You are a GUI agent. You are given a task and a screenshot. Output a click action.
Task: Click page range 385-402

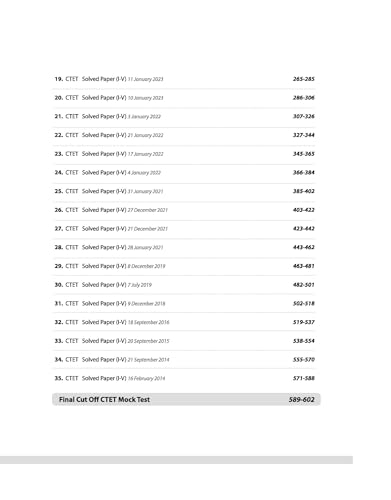tap(304, 191)
